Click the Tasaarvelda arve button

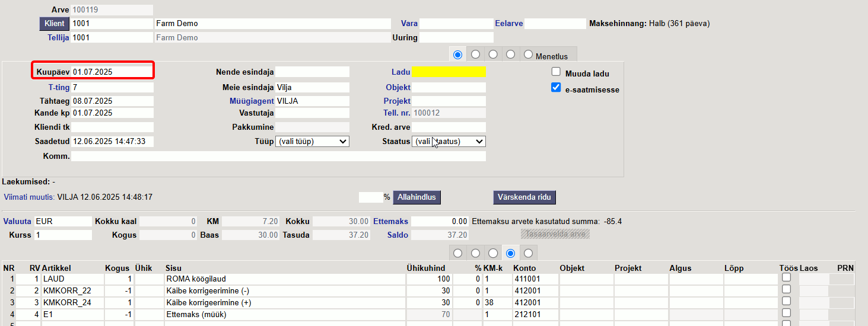(x=555, y=234)
